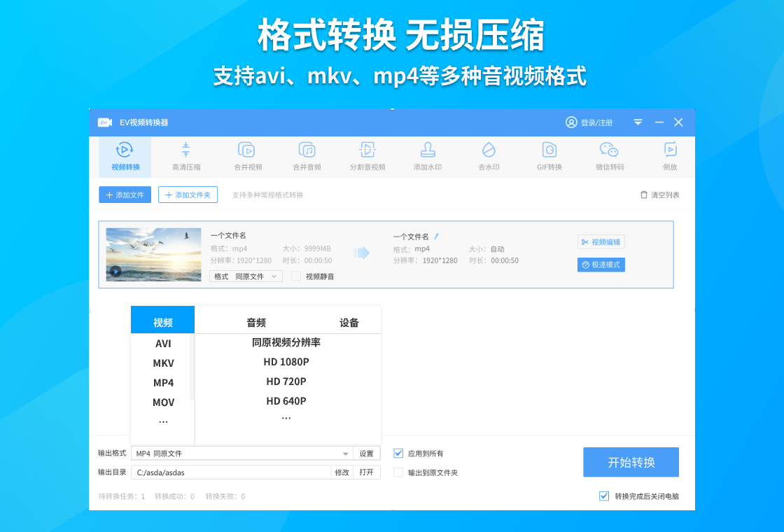Click the EV视频转换器 app logo icon

(104, 122)
